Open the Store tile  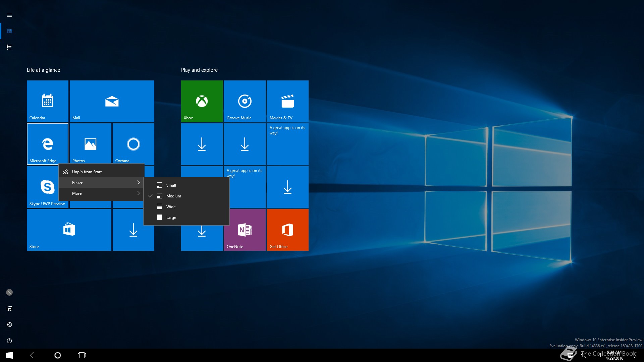coord(69,230)
